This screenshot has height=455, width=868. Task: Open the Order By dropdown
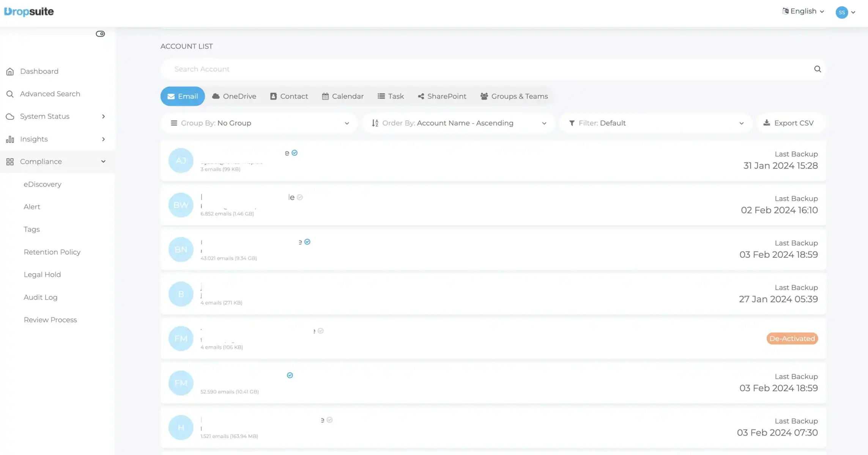[x=459, y=123]
